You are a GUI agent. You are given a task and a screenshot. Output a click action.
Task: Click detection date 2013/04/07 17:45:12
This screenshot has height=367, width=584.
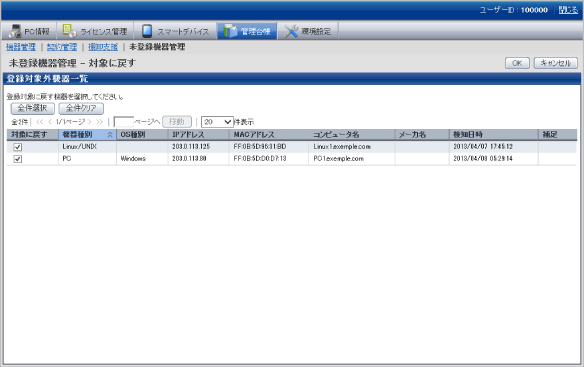[x=483, y=147]
